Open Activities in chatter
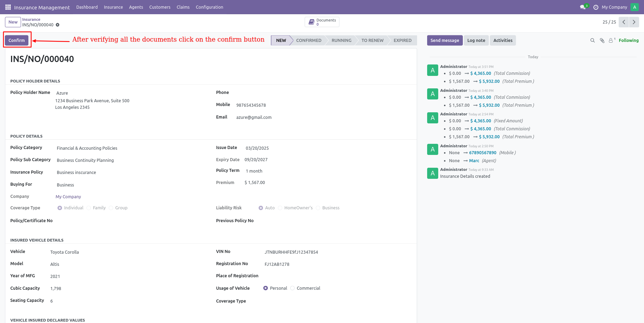644x323 pixels. [x=503, y=41]
